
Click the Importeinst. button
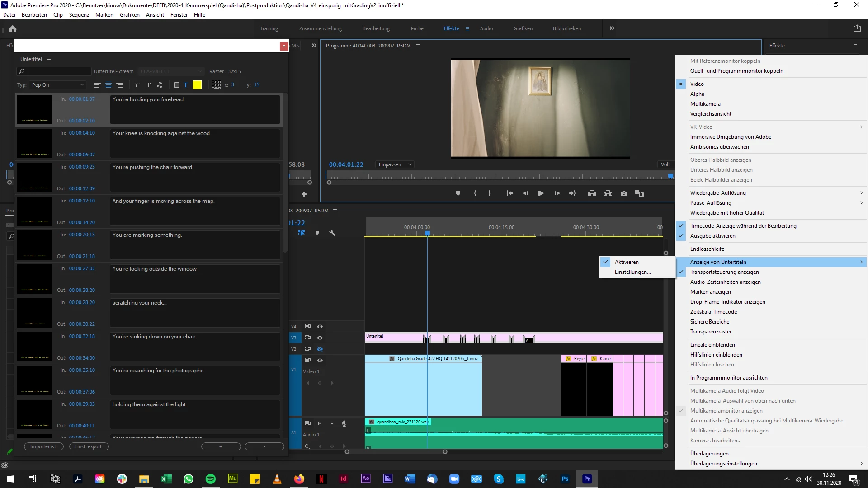[43, 446]
